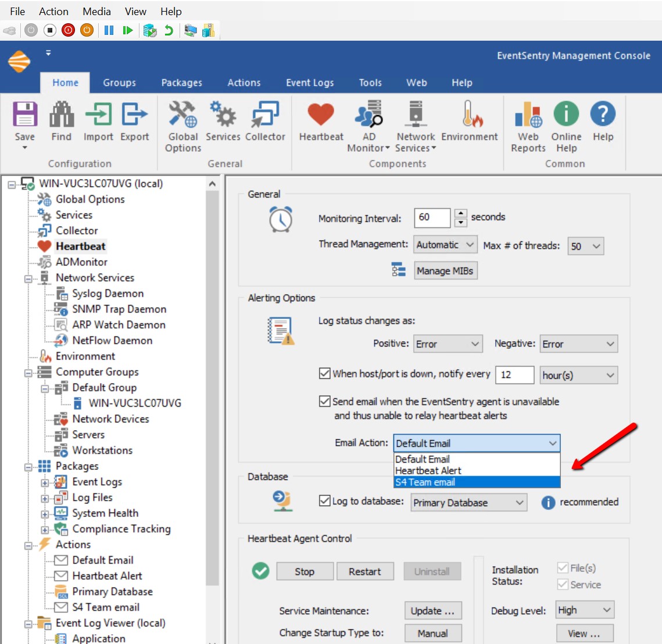This screenshot has width=662, height=644.
Task: Open the Tools ribbon tab
Action: coord(370,83)
